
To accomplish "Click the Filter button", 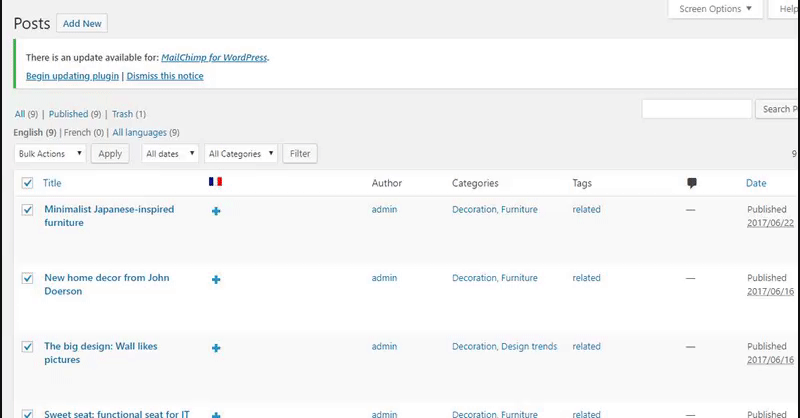I will (300, 154).
